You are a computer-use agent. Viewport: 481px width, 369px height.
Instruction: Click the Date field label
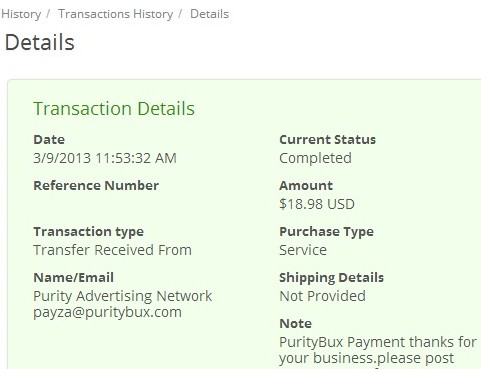49,139
